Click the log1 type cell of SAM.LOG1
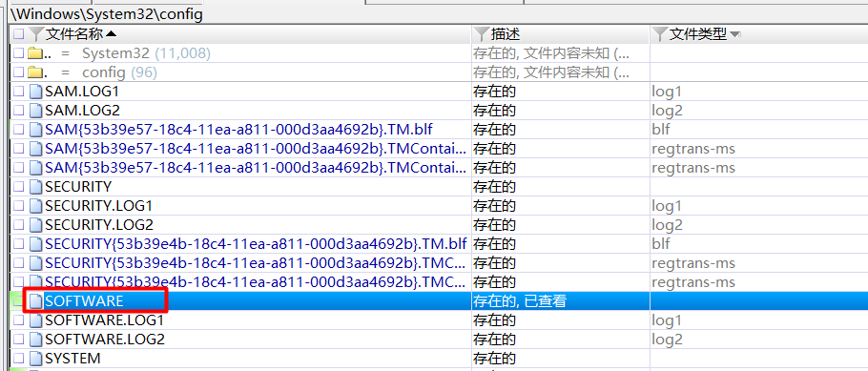 pyautogui.click(x=667, y=92)
